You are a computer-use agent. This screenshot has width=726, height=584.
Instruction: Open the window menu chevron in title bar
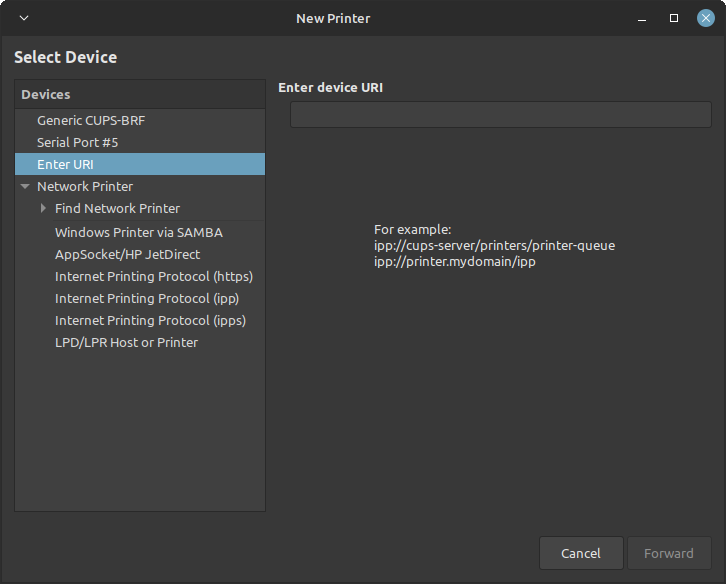pyautogui.click(x=24, y=18)
